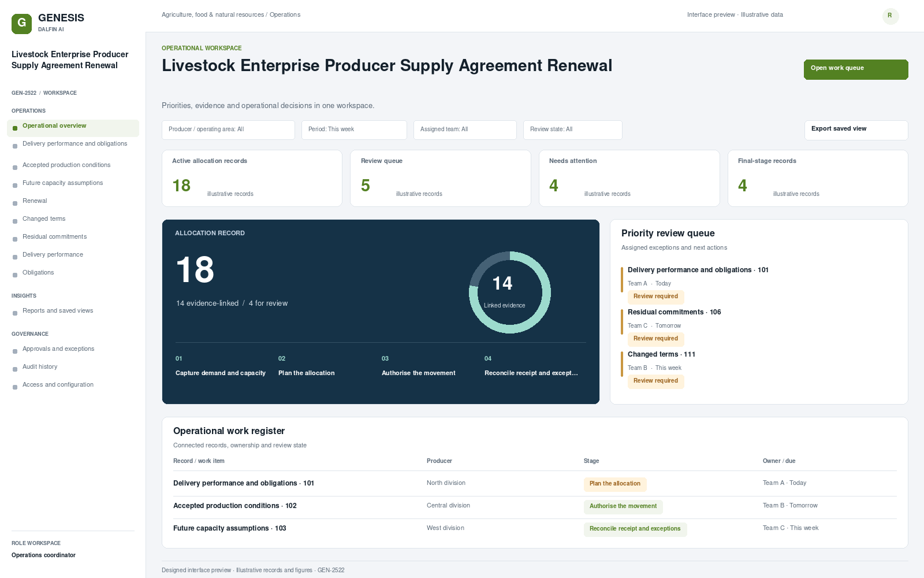924x578 pixels.
Task: Open queue item Delivery performance and obligations 101
Action: tap(698, 270)
